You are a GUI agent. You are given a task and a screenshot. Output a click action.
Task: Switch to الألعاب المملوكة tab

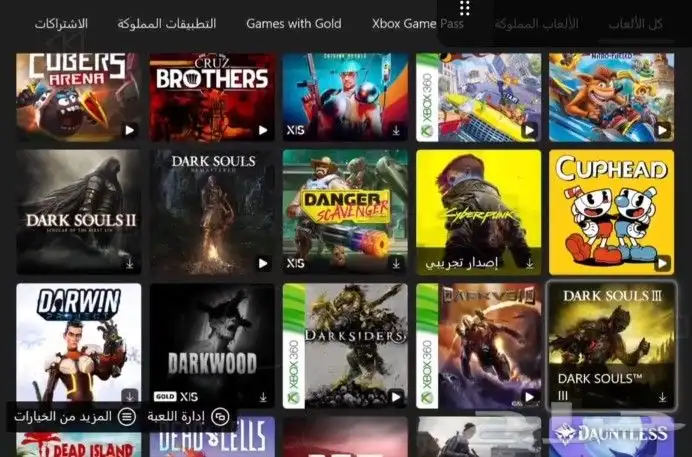(x=536, y=24)
